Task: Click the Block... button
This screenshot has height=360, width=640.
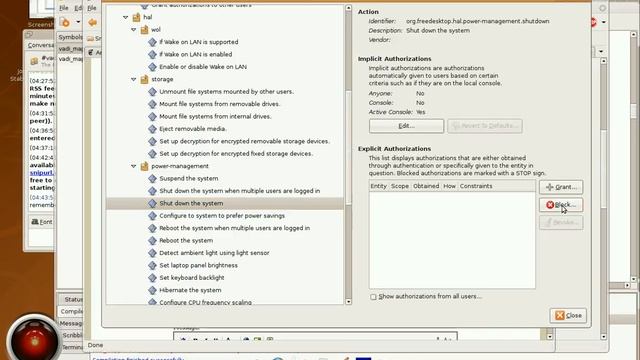Action: [561, 205]
